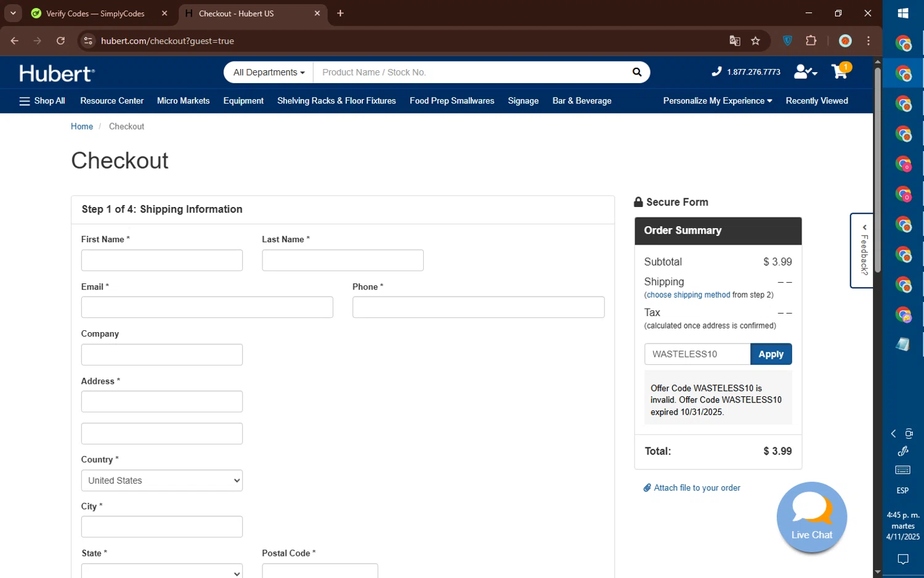Bookmark this page with the star icon
This screenshot has height=578, width=924.
click(756, 41)
